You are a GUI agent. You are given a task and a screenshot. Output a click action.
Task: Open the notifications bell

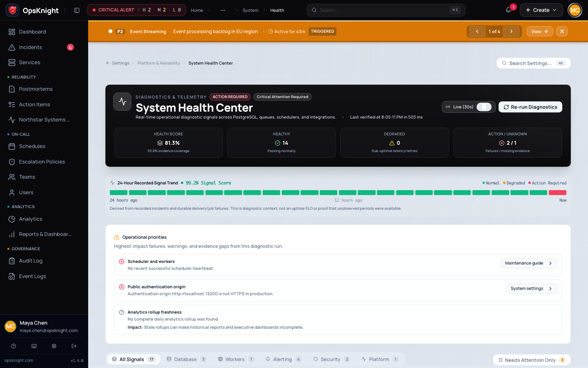coord(508,10)
